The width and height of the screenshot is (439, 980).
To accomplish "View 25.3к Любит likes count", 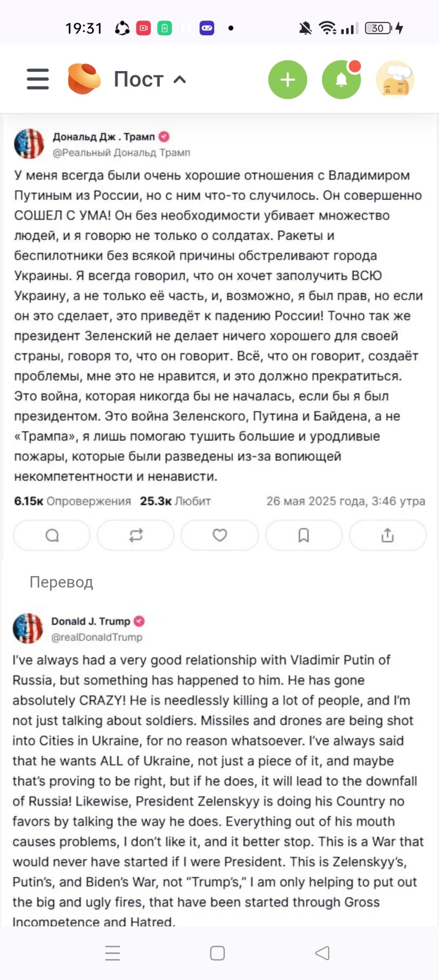I will pyautogui.click(x=175, y=501).
